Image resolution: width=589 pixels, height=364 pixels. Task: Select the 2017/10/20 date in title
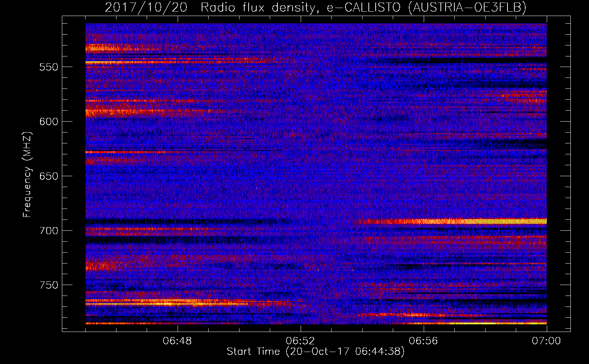click(146, 7)
